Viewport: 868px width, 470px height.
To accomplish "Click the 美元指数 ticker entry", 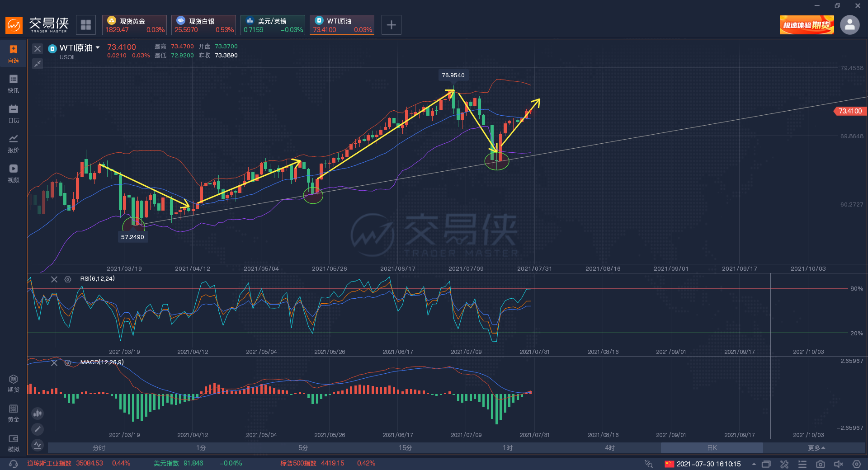I will coord(198,464).
